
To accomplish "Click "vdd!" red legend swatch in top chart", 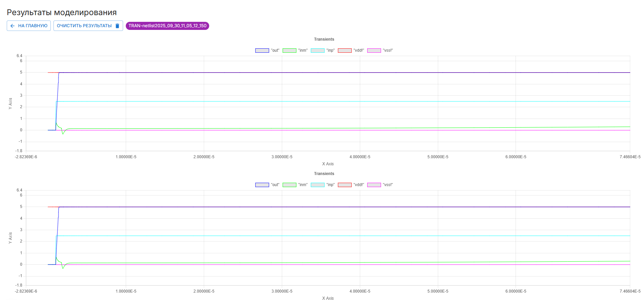I will click(x=345, y=50).
